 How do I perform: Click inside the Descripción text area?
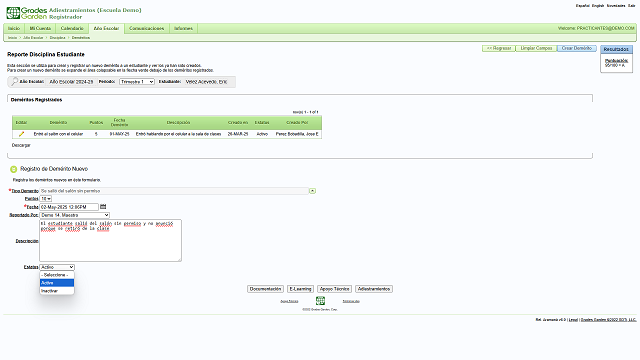[110, 240]
